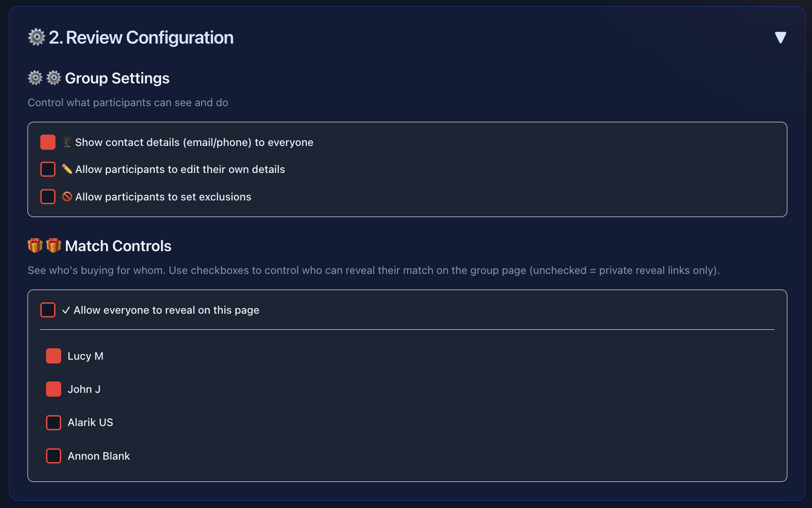
Task: Click the second gear icon beside Group Settings
Action: [x=53, y=77]
